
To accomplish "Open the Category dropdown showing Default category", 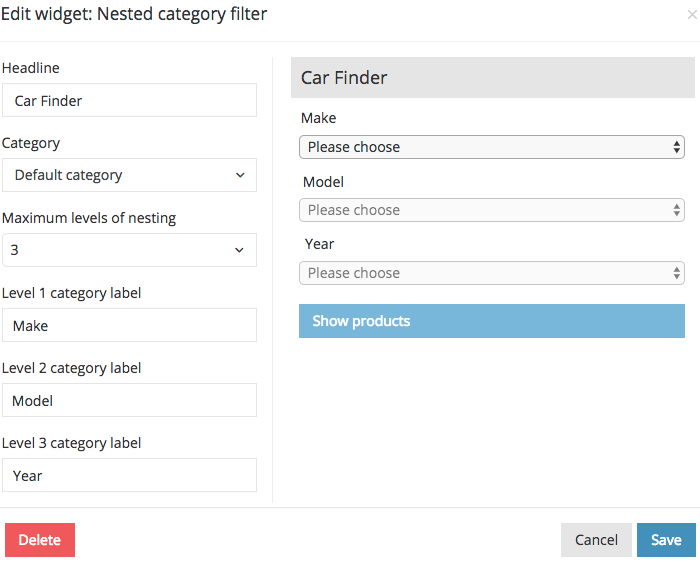I will (129, 175).
